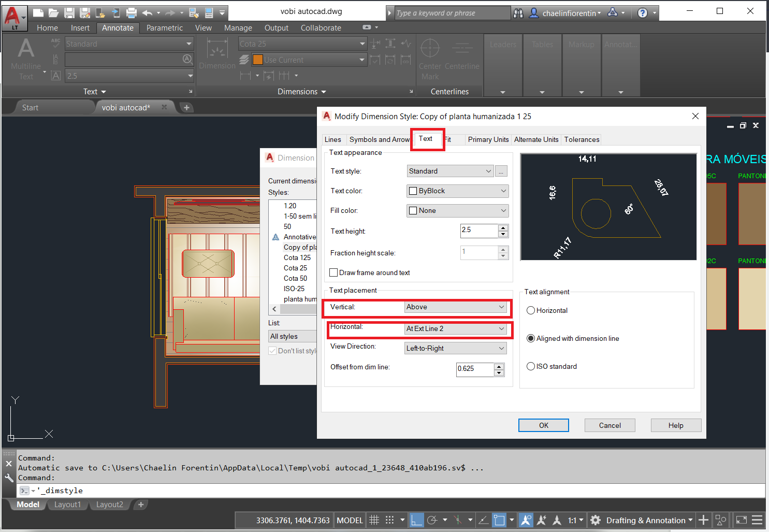The image size is (769, 532).
Task: Click the annotation monitor plus icon
Action: point(703,520)
